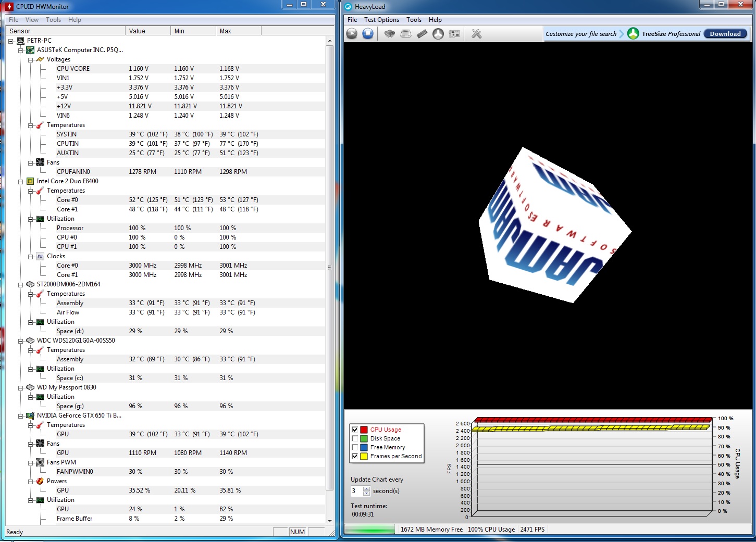The width and height of the screenshot is (756, 542).
Task: Uncheck the Frames per Second checkbox
Action: click(x=355, y=456)
